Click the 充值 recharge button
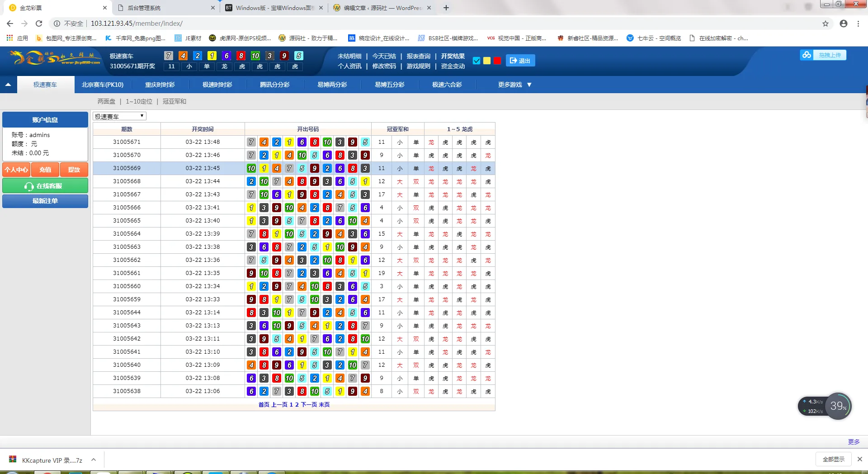The height and width of the screenshot is (474, 868). [x=45, y=170]
